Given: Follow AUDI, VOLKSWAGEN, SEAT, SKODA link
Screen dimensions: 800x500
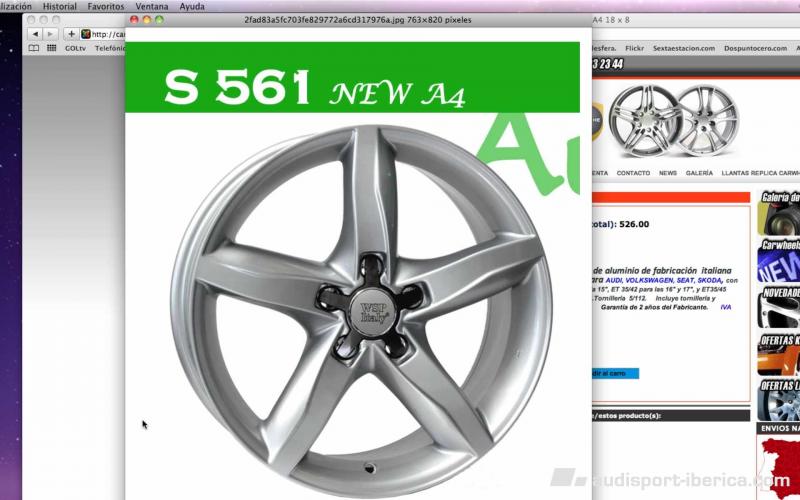Looking at the screenshot, I should 664,281.
